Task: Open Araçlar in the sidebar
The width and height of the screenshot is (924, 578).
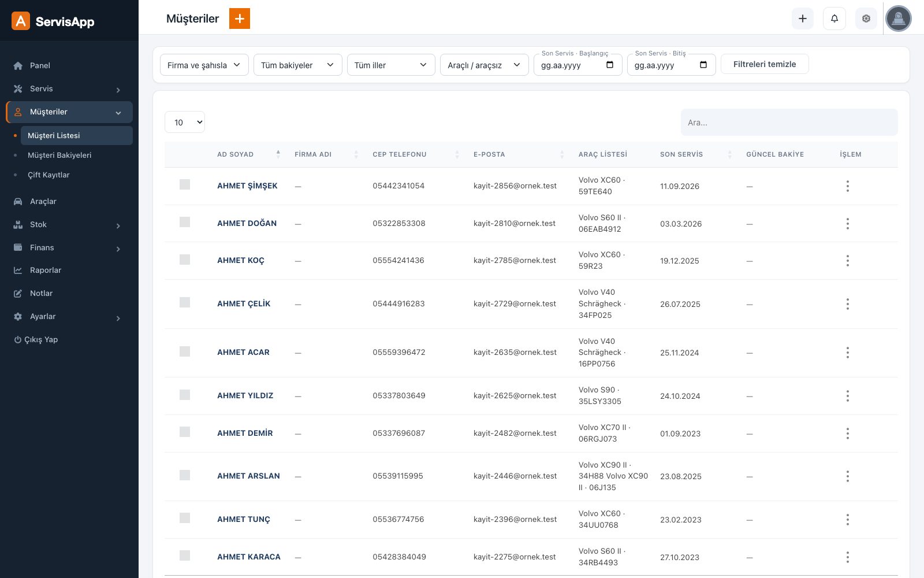Action: (x=69, y=201)
